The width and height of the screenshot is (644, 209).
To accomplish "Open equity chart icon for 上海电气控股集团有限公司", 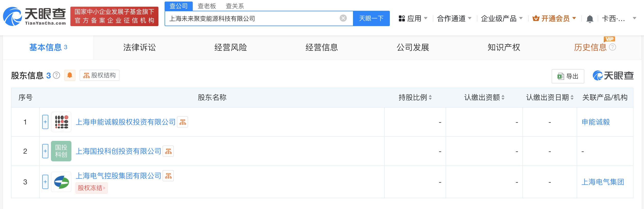I will click(x=168, y=176).
